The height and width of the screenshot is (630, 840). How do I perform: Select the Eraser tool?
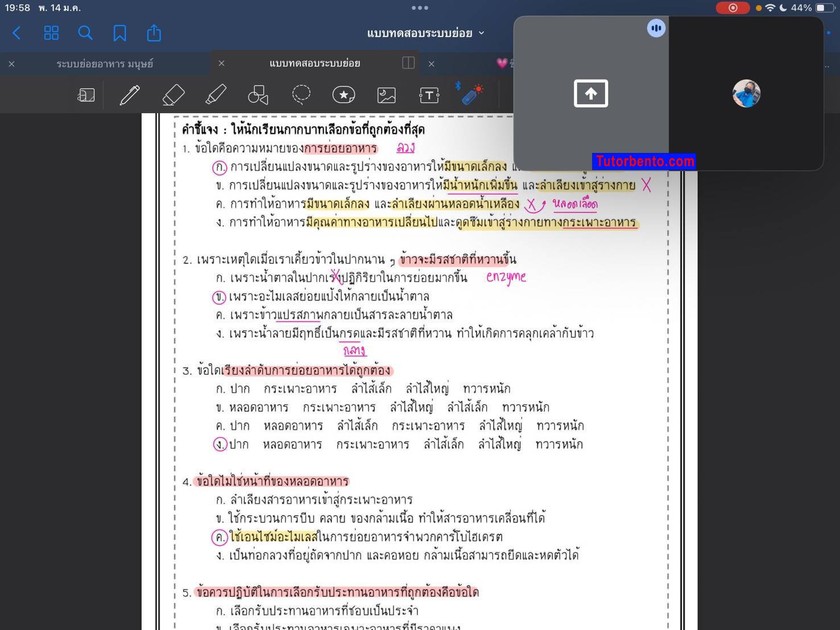pos(173,94)
